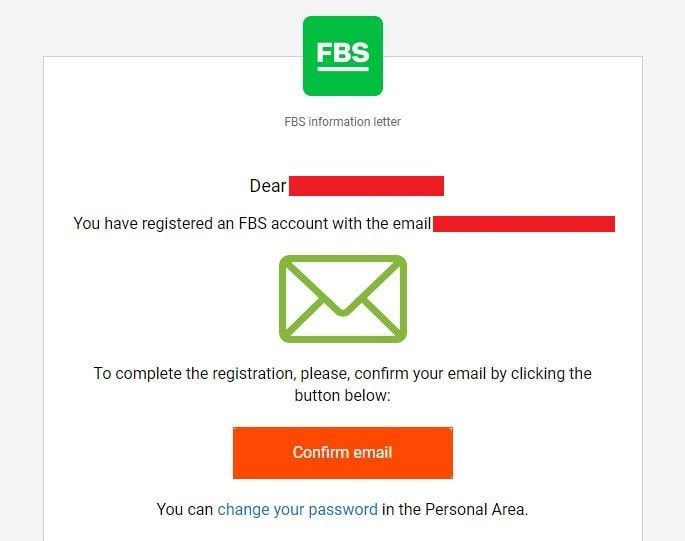This screenshot has width=685, height=541.
Task: Click the words 'You can' before the link
Action: pos(185,509)
